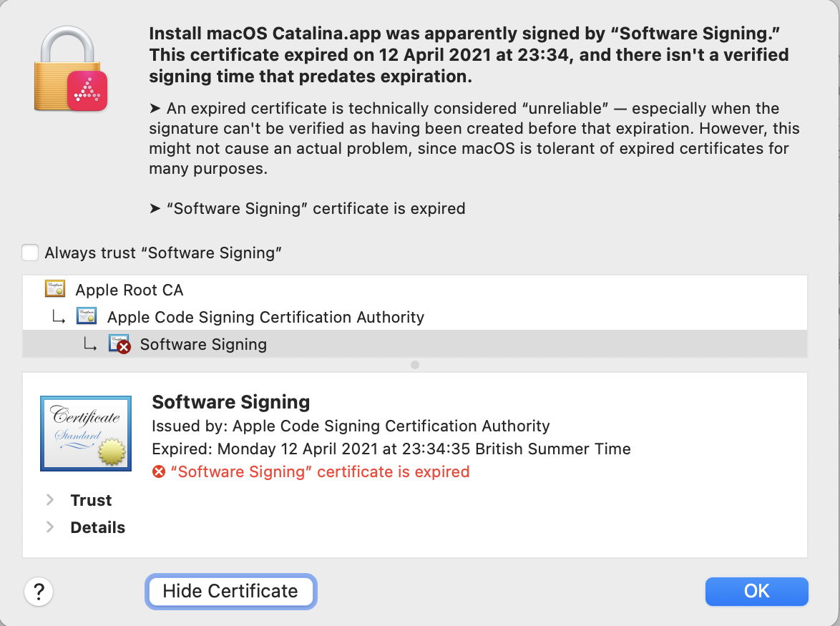Click the large Certificate Standard image

click(x=86, y=433)
